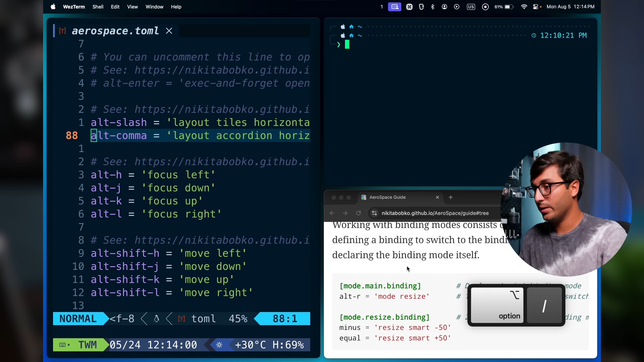Open the Control Center icon
644x362 pixels.
tap(536, 7)
